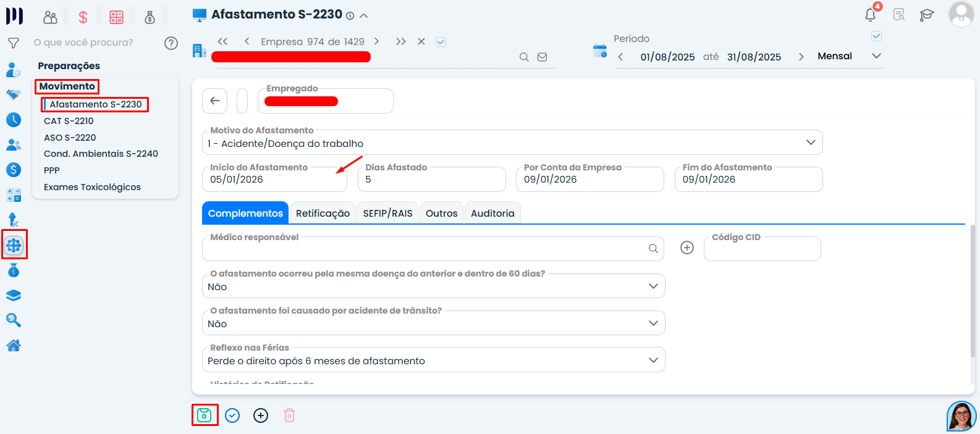Switch to the SEFIP/RAIS tab
The height and width of the screenshot is (434, 980).
tap(387, 213)
